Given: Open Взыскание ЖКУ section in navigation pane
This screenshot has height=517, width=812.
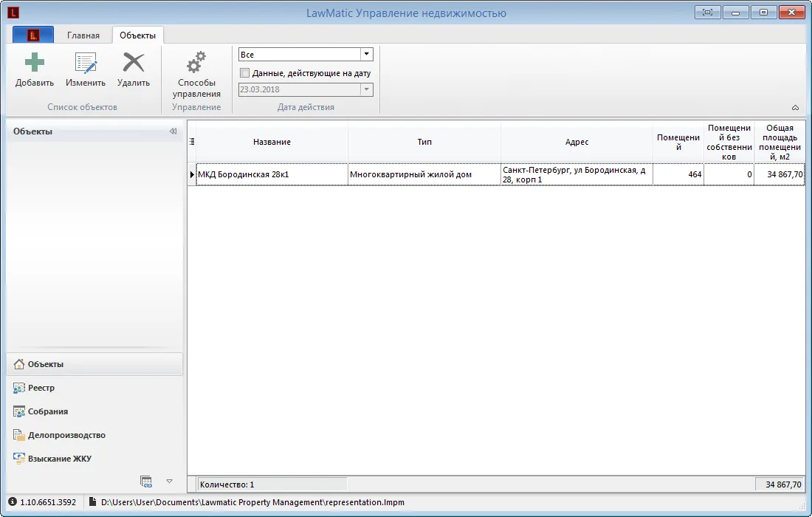Looking at the screenshot, I should tap(94, 459).
